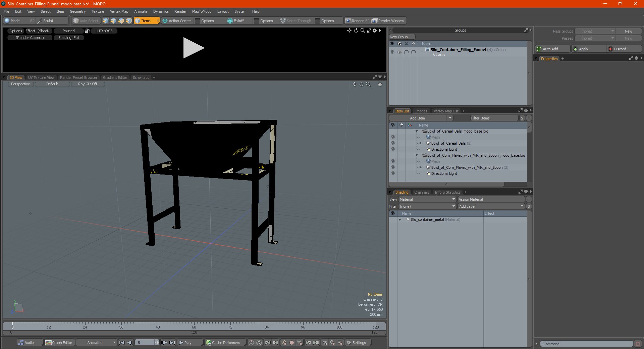Viewport: 644px width, 349px height.
Task: Click the lock icon in render preview
Action: (87, 31)
